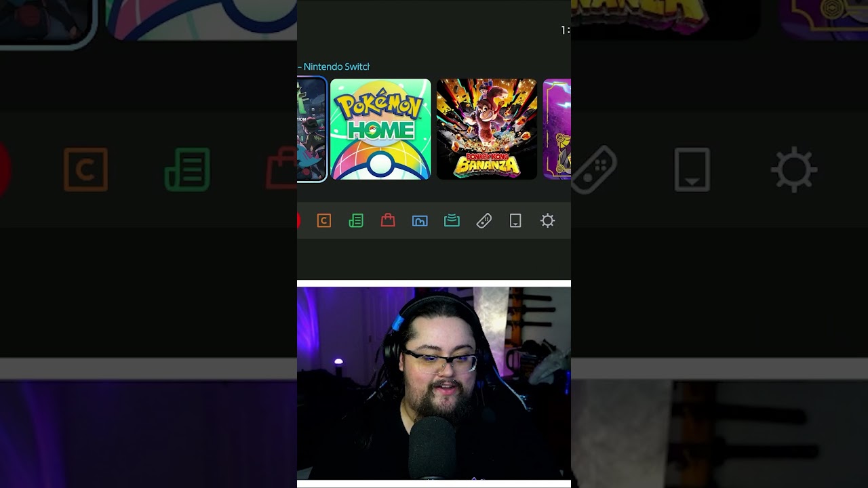Viewport: 868px width, 488px height.
Task: Open the Controllers Joy-Con icon
Action: pos(484,220)
